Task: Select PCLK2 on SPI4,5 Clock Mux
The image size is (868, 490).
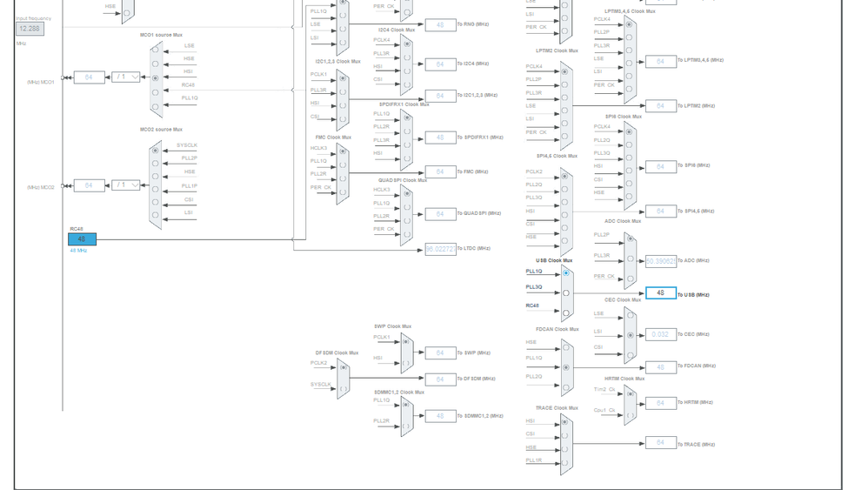Action: click(x=564, y=176)
